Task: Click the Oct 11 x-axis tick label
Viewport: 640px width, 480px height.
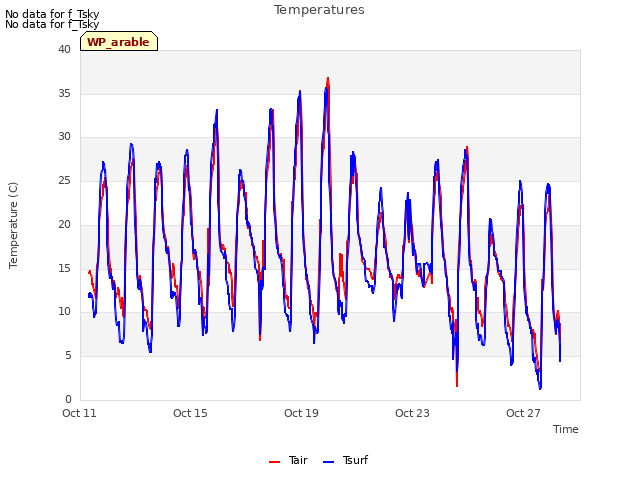Action: [x=79, y=413]
